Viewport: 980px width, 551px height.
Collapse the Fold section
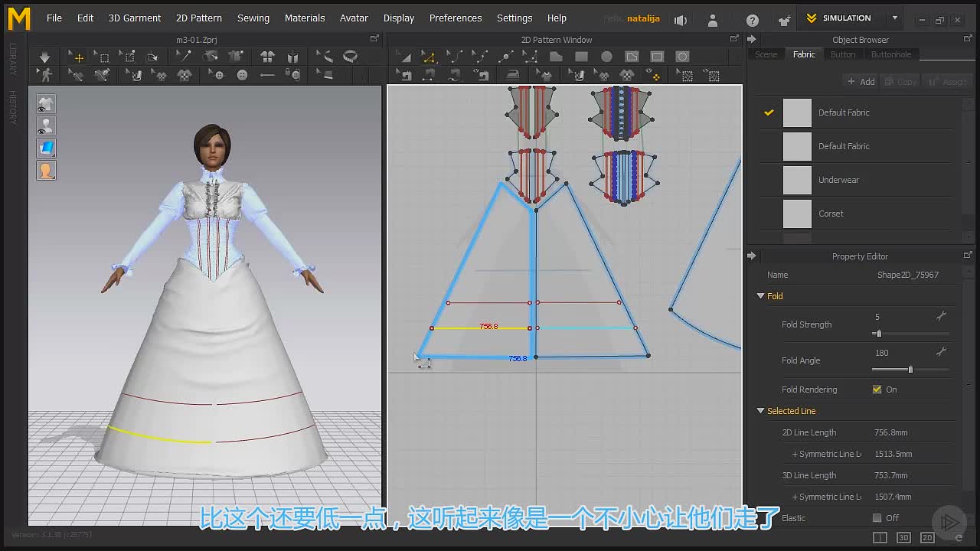[760, 296]
